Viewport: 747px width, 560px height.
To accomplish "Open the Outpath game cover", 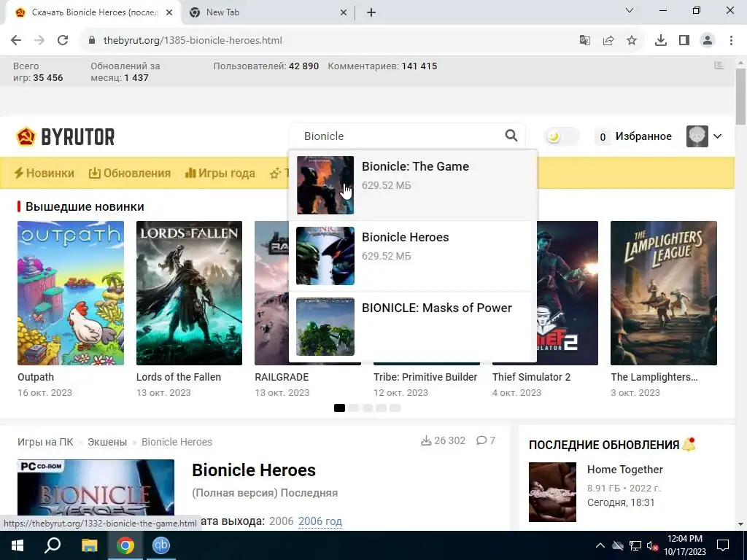I will point(71,293).
